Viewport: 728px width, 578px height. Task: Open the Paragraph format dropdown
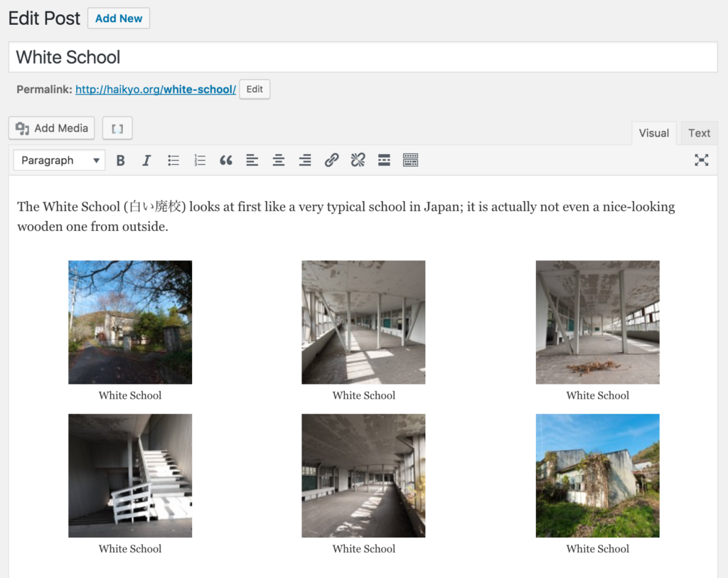60,161
